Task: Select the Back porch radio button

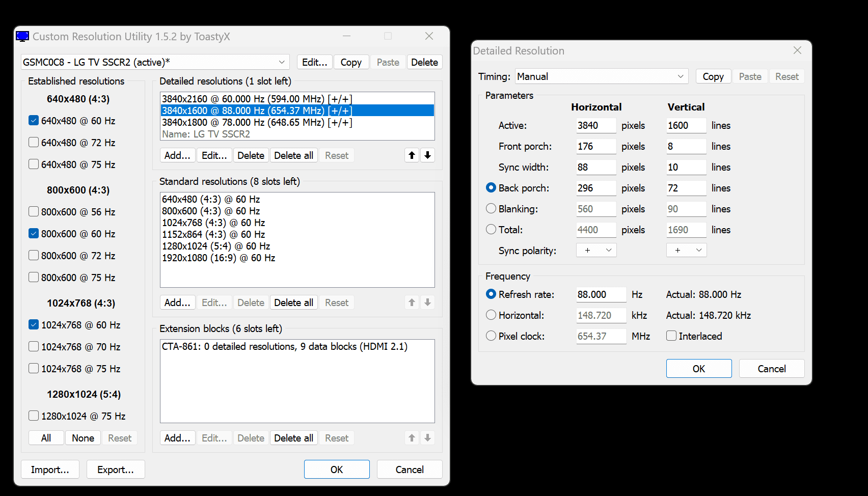Action: [491, 187]
